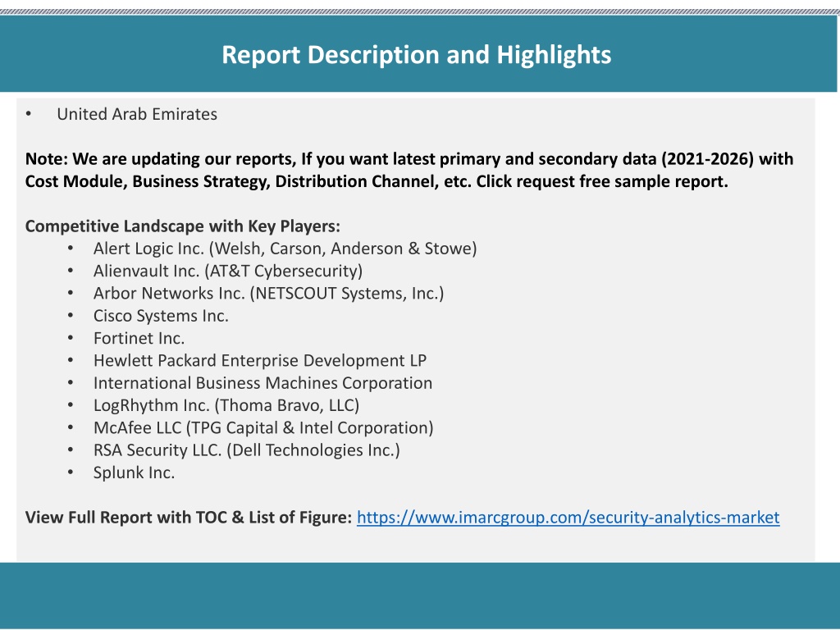Select 'International Business Machines Corporation' entry
Viewport: 840px width, 630px height.
point(262,383)
